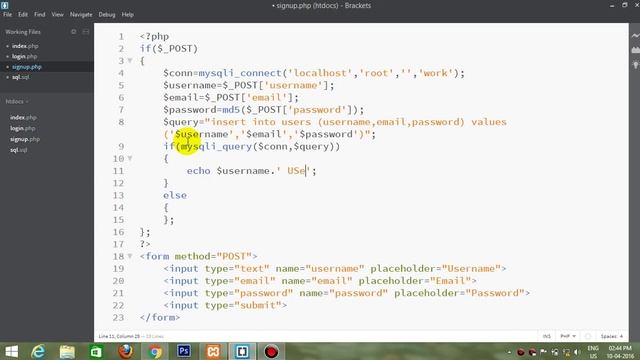Open Live Preview lightning icon

(x=635, y=36)
